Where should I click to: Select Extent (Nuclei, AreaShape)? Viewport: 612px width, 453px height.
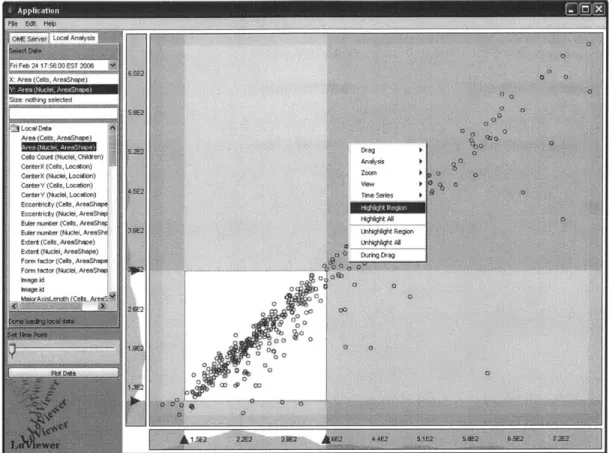[59, 252]
